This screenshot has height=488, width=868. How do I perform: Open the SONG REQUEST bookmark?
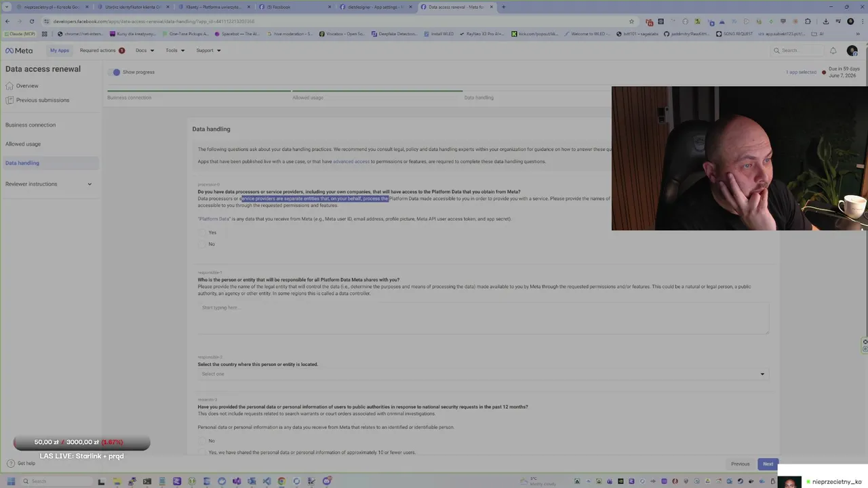coord(734,34)
